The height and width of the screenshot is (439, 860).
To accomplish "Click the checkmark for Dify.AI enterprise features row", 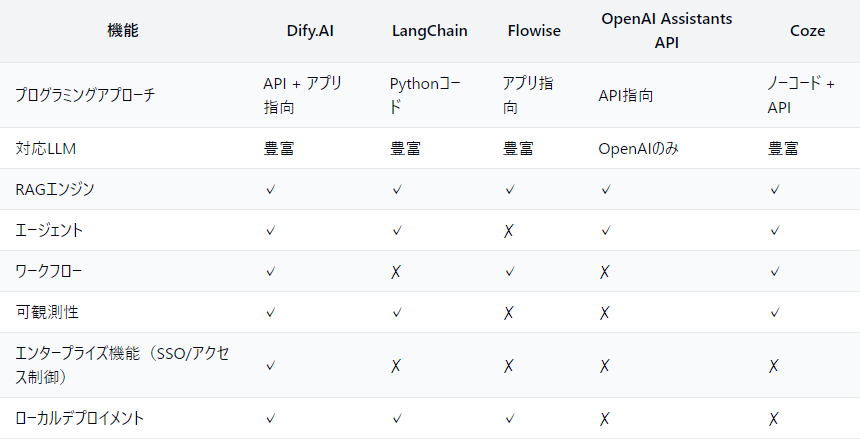I will (270, 366).
